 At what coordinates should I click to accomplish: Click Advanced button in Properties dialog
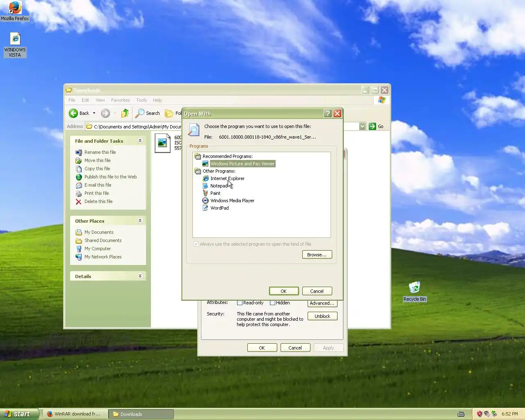click(322, 303)
